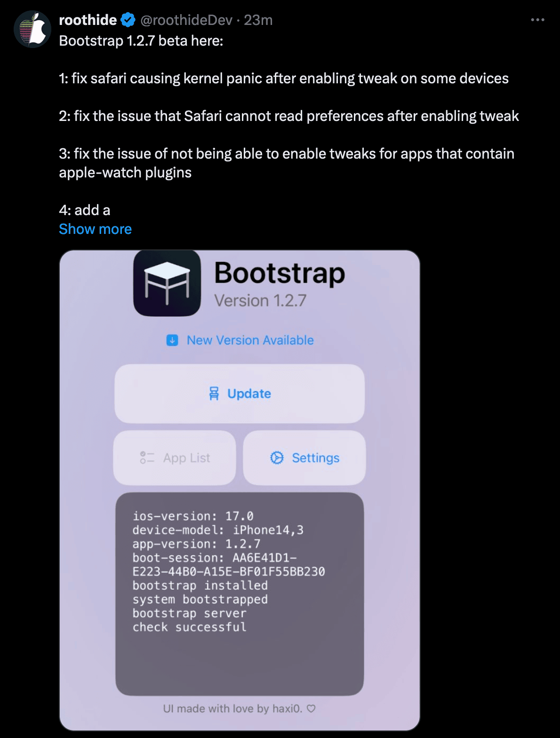
Task: Open Bootstrap Settings
Action: pyautogui.click(x=304, y=457)
